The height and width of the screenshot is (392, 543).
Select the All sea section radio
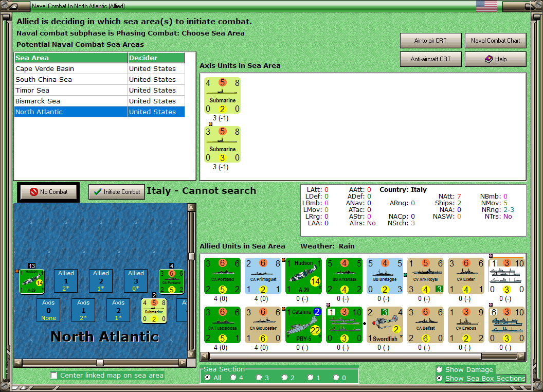pos(207,378)
